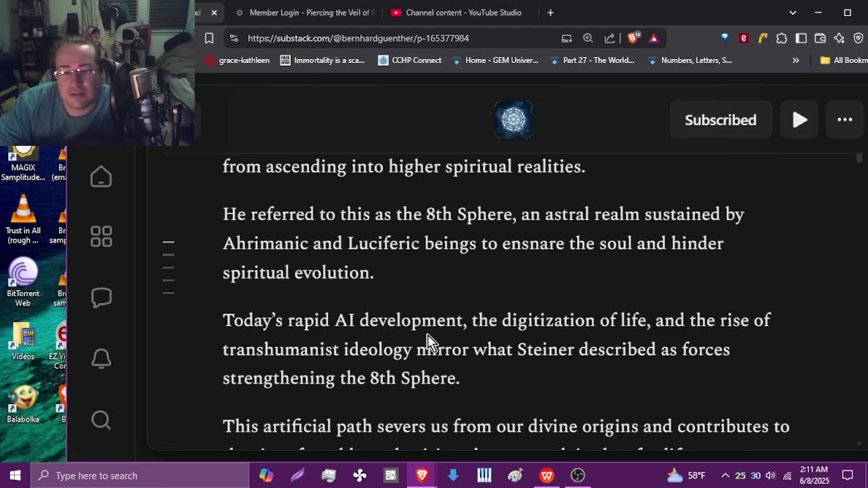Open the All Bookmarks folder
The image size is (868, 488).
[843, 60]
